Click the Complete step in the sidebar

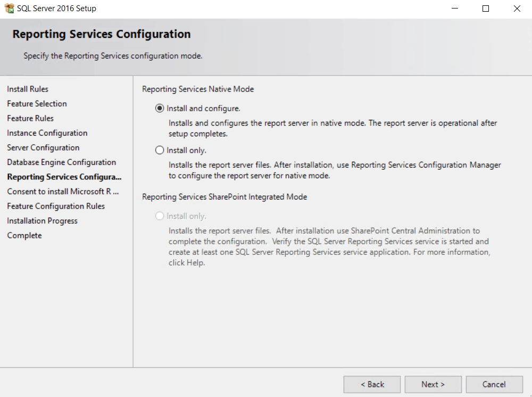point(24,235)
